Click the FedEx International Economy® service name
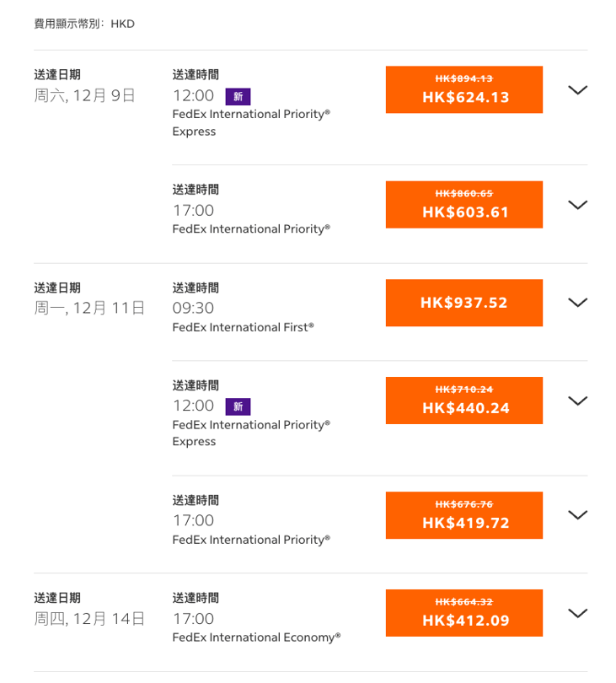The image size is (616, 683). [256, 637]
